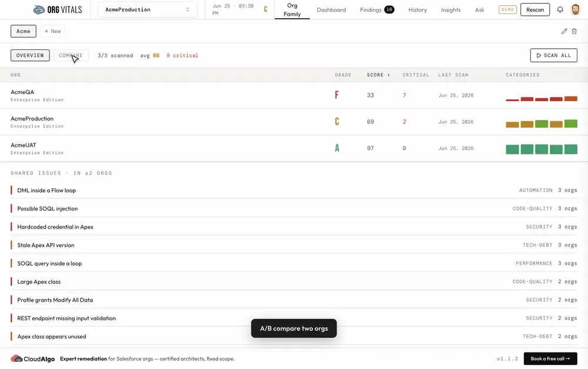Click the Rescan button
The width and height of the screenshot is (588, 369).
[x=535, y=10]
